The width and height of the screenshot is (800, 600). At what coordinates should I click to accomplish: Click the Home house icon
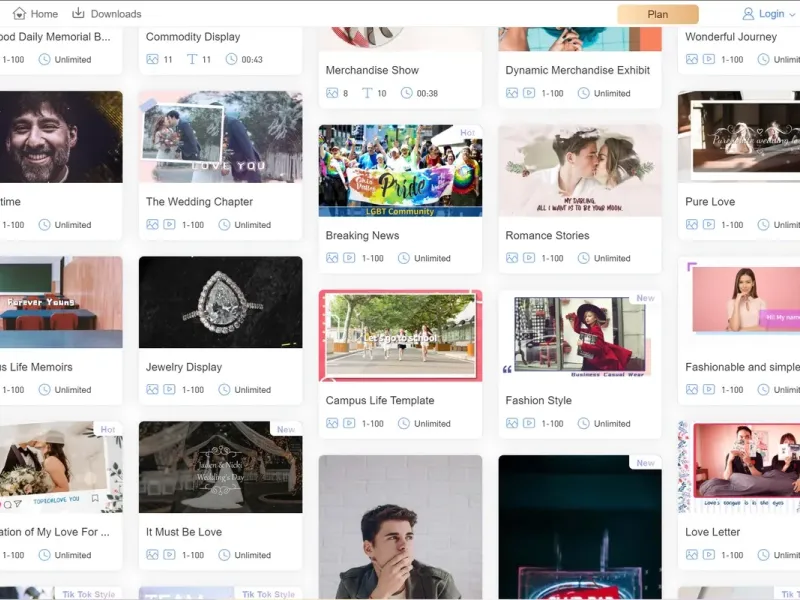(x=19, y=14)
